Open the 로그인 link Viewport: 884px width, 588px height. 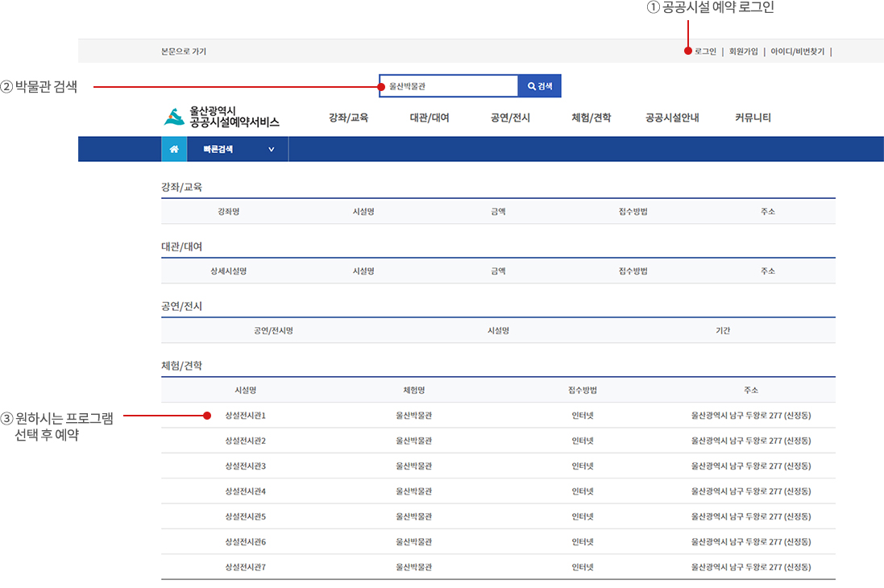(x=705, y=52)
